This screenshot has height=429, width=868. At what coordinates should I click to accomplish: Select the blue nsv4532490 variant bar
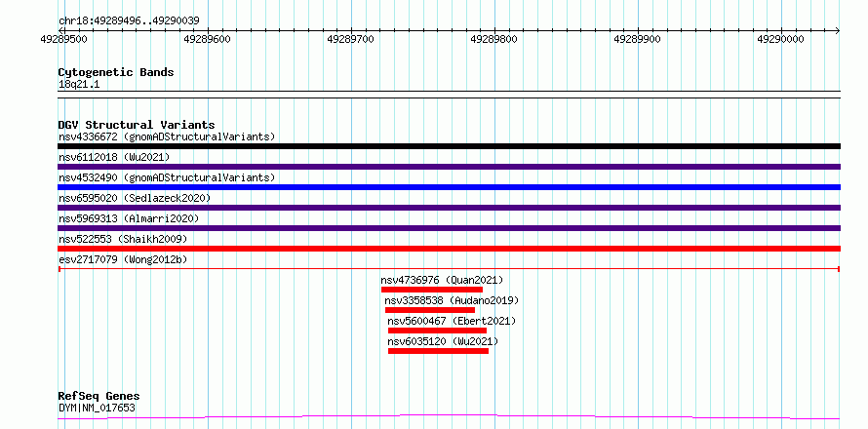449,187
